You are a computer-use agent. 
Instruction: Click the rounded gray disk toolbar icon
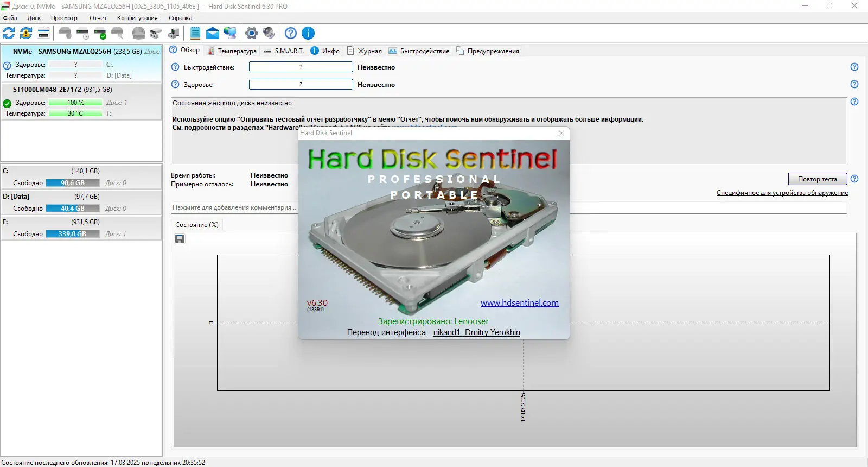click(x=139, y=33)
